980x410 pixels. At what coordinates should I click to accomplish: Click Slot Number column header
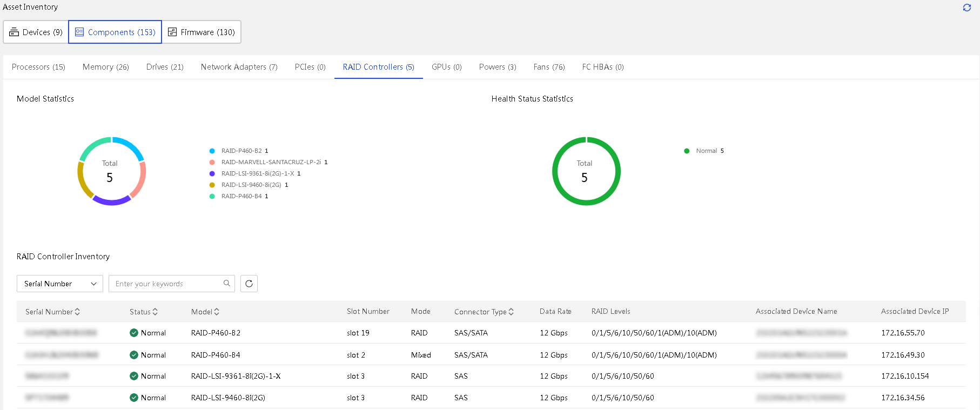tap(368, 311)
